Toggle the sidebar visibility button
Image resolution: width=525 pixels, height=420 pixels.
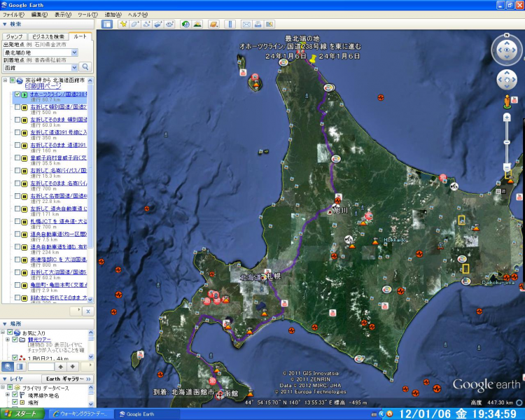[107, 24]
